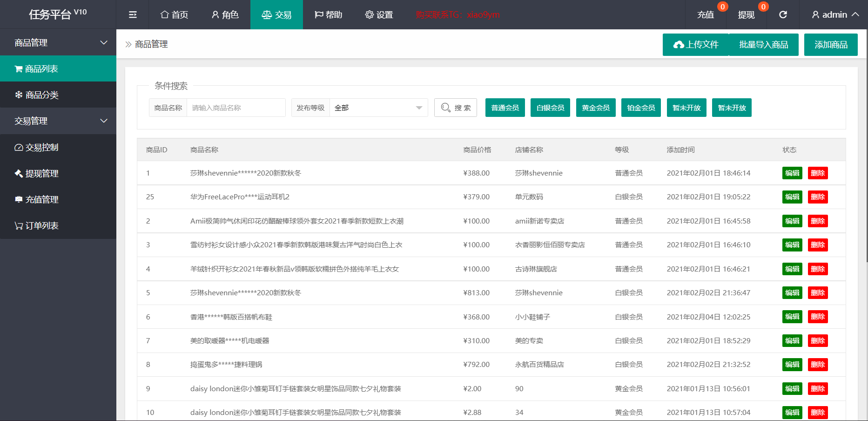Open 提现 withdrawal notifications
868x421 pixels.
(x=746, y=15)
